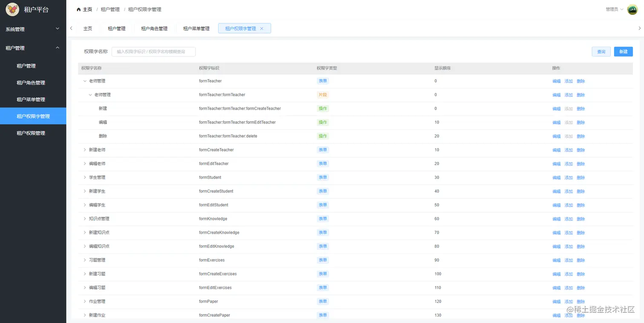The image size is (644, 323).
Task: Click the formCreateExercises identifier cell
Action: (218, 274)
